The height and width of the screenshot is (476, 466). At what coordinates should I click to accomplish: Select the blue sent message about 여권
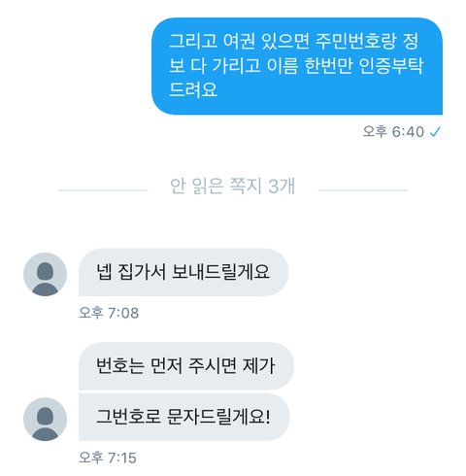297,66
